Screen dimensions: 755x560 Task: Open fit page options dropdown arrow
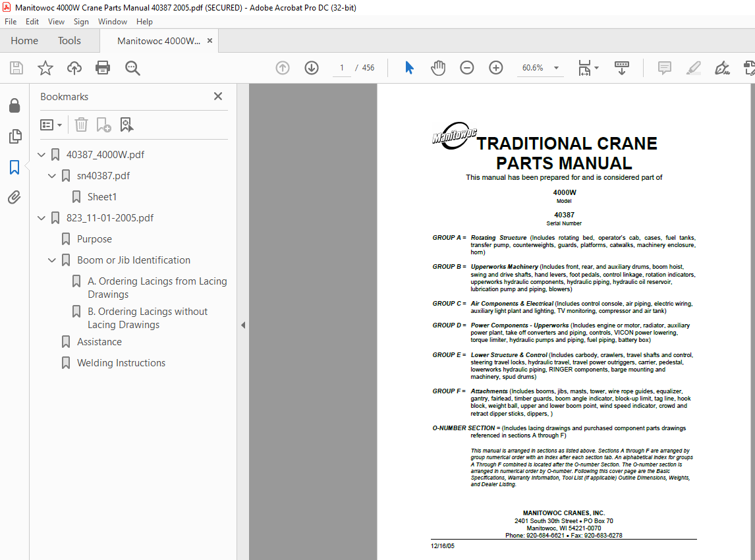[597, 68]
